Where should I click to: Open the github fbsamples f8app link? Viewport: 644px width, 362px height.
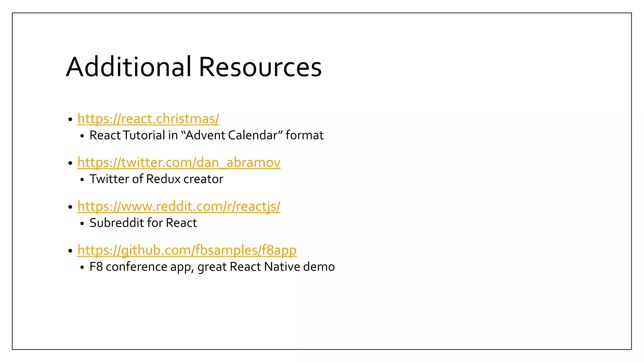[187, 250]
